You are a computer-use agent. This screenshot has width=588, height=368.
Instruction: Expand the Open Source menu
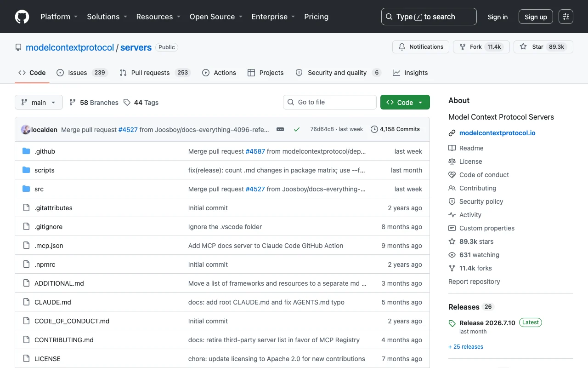click(x=216, y=17)
